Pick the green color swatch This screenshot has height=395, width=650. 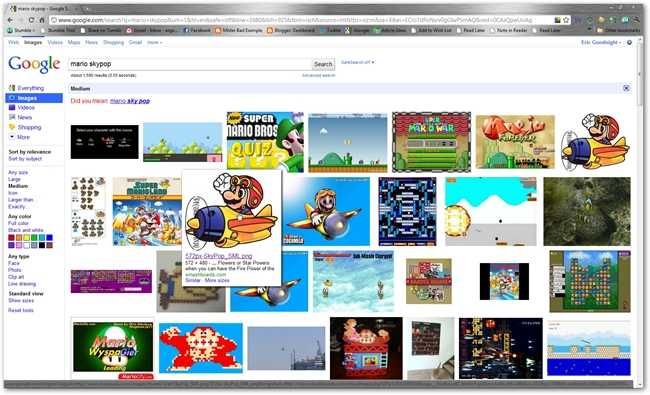tap(34, 237)
